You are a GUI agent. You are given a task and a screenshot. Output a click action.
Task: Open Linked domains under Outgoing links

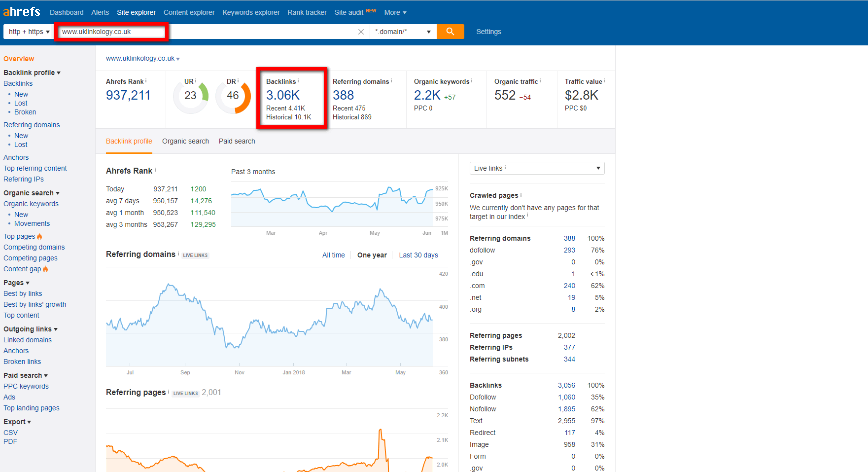pos(28,340)
